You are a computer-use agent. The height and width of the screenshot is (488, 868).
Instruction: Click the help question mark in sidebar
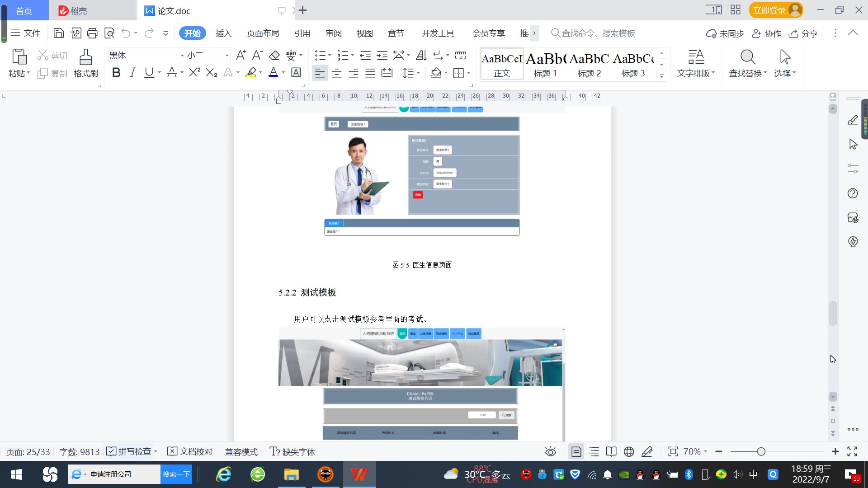[853, 193]
